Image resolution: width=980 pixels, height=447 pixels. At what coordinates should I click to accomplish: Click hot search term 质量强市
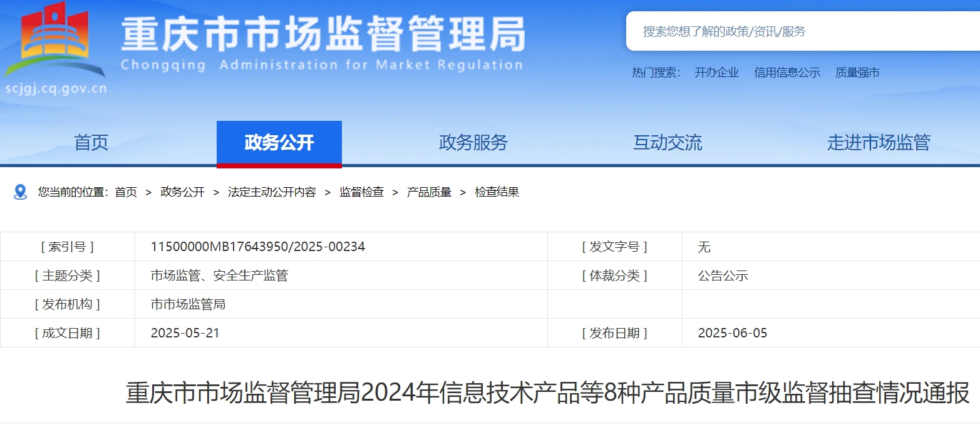click(x=857, y=73)
